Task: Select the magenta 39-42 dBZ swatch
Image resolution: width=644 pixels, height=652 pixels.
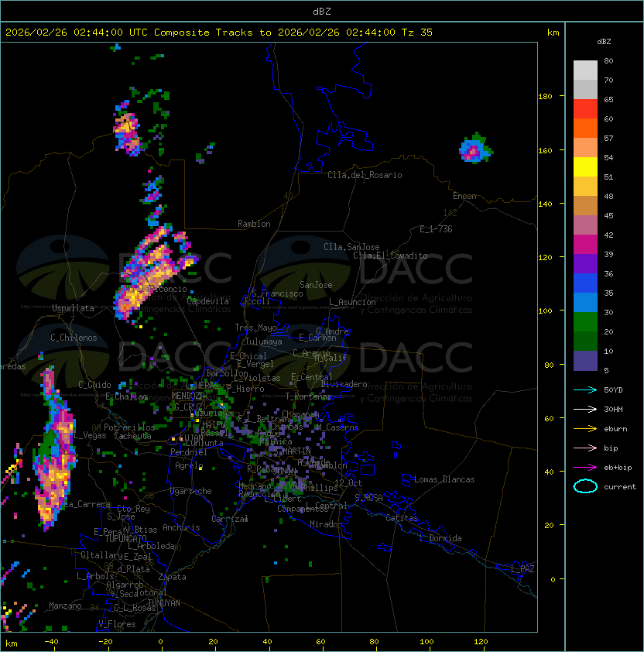Action: [x=585, y=245]
